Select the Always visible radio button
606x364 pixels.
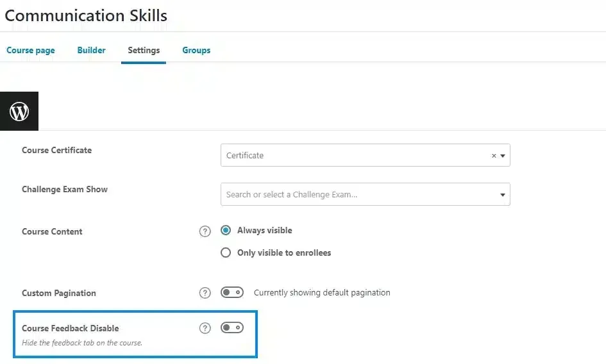pos(226,230)
